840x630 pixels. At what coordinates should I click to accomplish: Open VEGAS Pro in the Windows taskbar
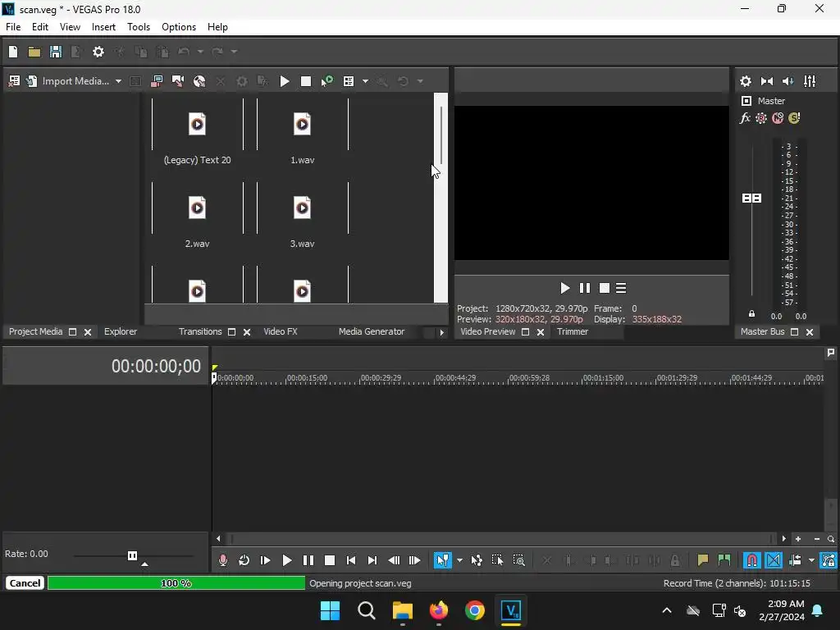click(511, 610)
